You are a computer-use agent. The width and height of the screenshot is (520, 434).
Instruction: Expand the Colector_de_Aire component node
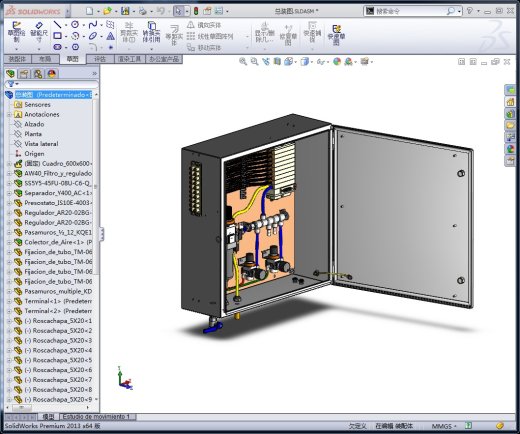tap(9, 242)
